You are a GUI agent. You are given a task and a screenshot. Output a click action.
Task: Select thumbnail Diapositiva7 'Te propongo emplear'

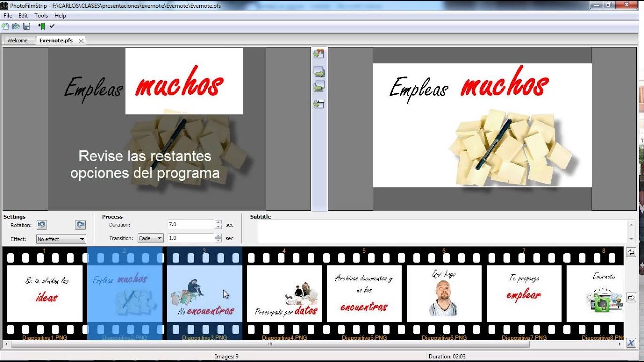(x=524, y=294)
